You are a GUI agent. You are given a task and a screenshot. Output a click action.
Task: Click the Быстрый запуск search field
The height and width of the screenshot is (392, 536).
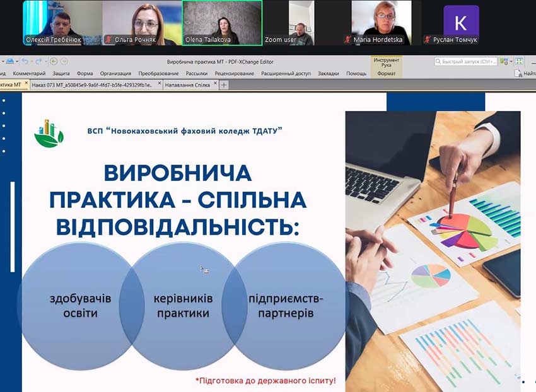click(465, 62)
